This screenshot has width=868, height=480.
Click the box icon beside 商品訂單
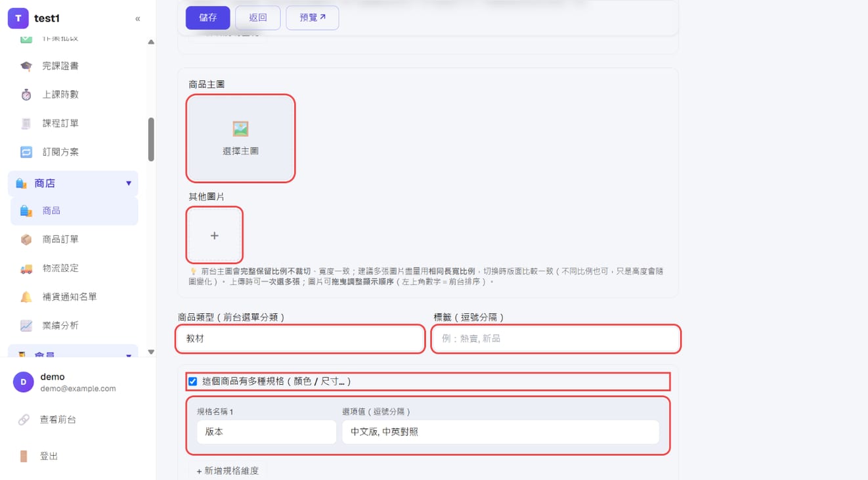coord(26,240)
